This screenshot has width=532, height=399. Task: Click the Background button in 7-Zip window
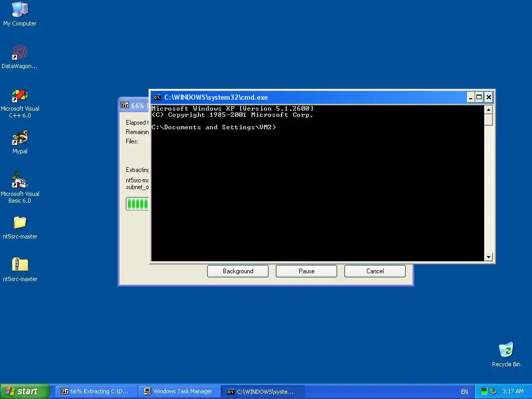[238, 271]
